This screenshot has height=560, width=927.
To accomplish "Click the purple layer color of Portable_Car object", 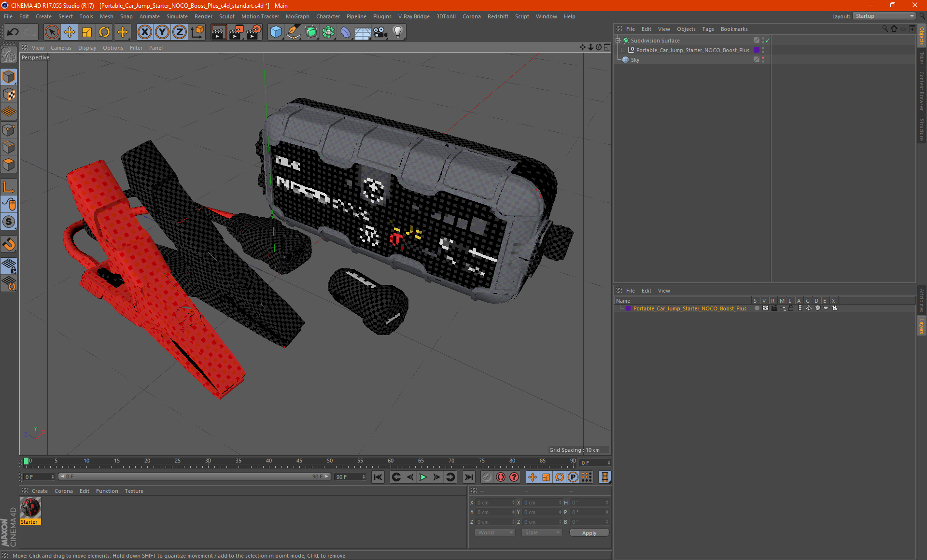I will tap(757, 50).
